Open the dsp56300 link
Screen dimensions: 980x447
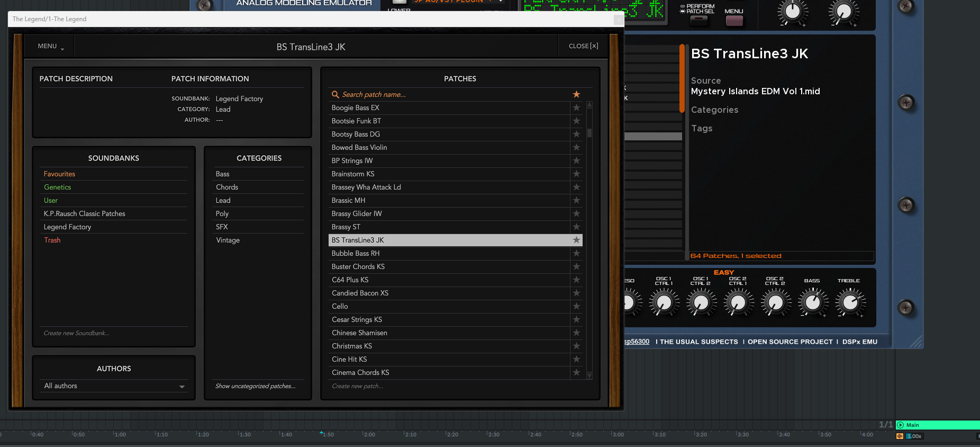point(637,342)
